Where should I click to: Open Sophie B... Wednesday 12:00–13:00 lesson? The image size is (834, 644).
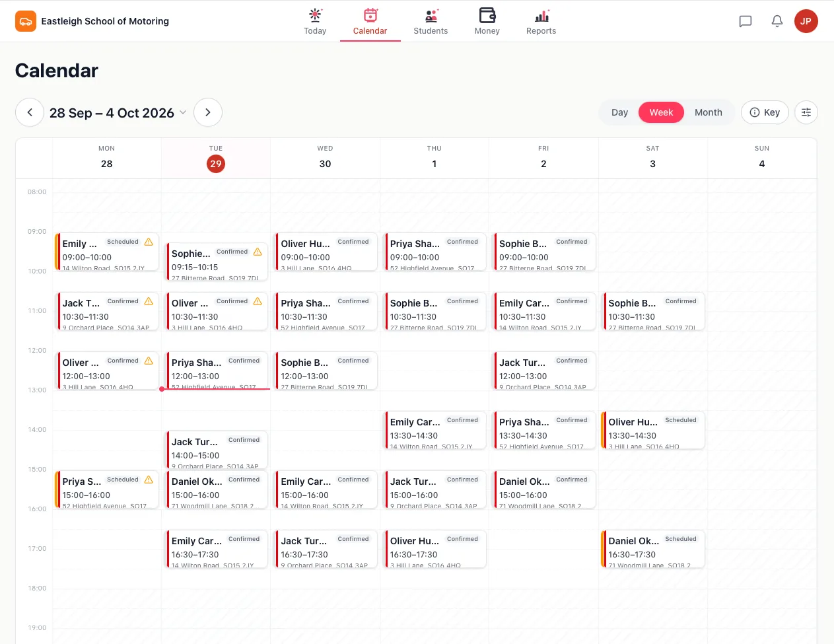(326, 371)
